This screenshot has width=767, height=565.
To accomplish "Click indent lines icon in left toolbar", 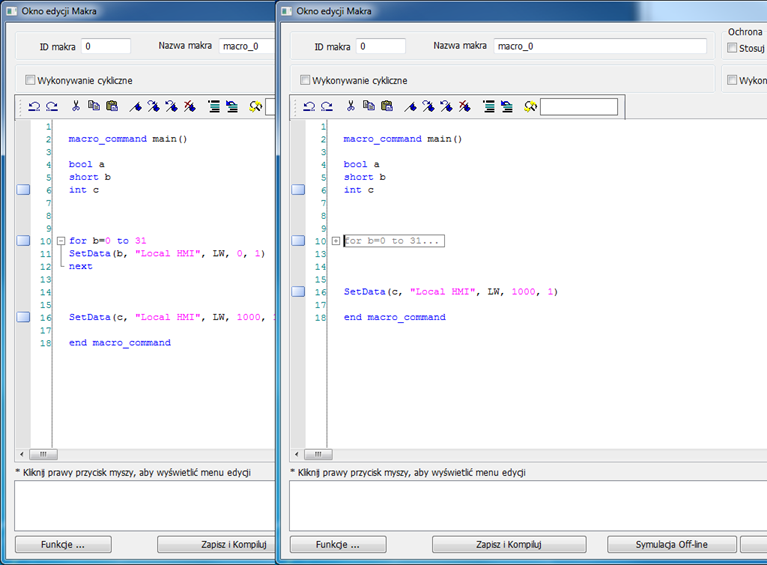I will pos(214,106).
